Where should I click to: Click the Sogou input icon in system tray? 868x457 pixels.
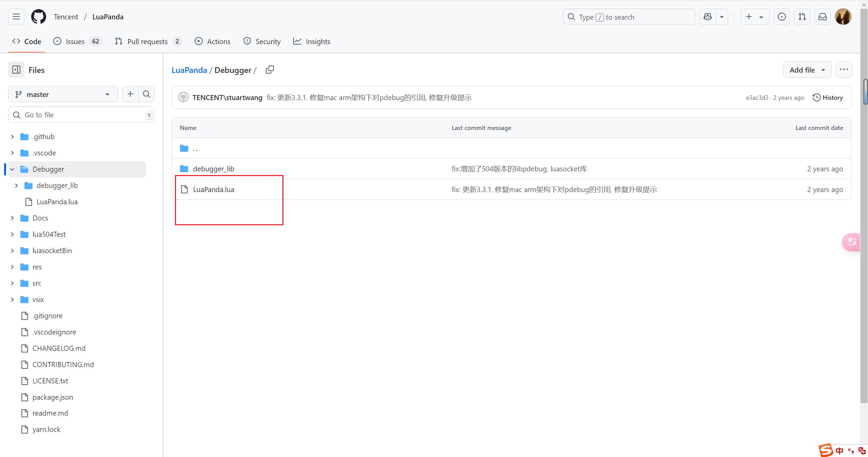pyautogui.click(x=825, y=450)
